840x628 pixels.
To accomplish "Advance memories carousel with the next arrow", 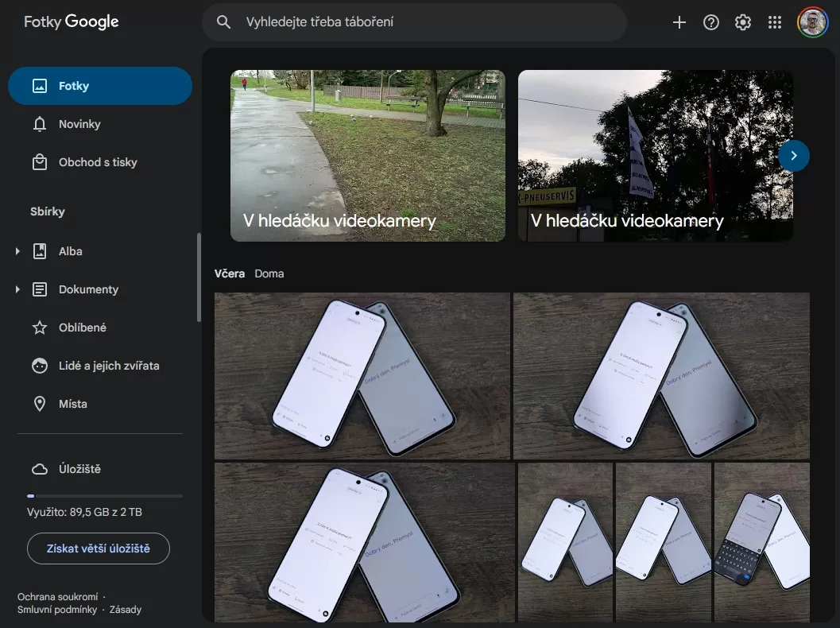I will [793, 156].
